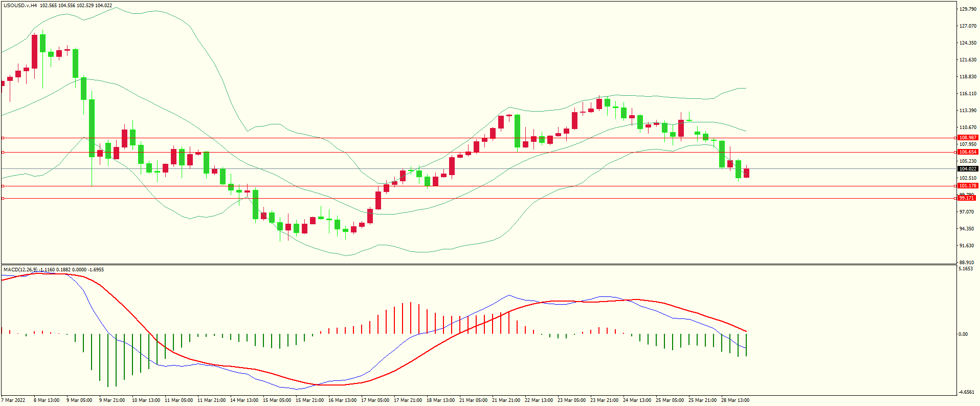The width and height of the screenshot is (980, 406).
Task: Click the 91.630 price scale value
Action: (x=967, y=246)
